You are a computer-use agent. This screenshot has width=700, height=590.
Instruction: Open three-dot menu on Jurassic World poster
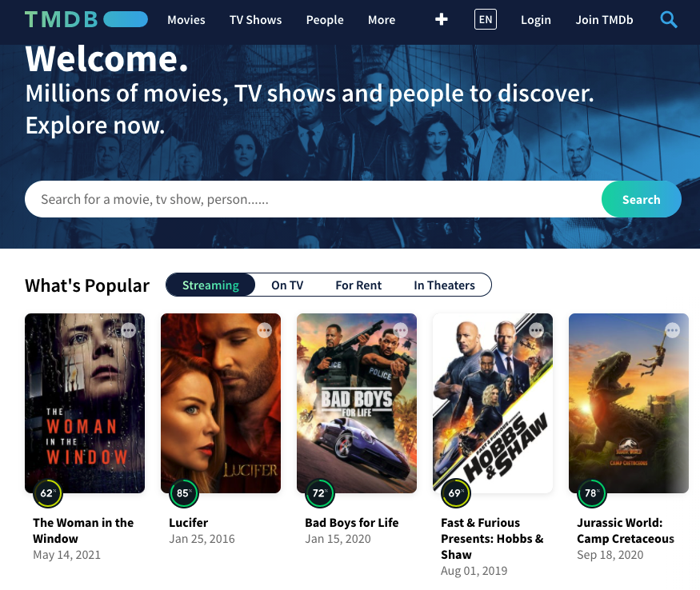coord(673,330)
